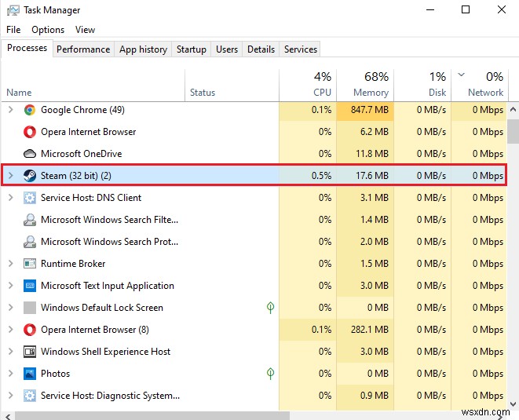Click the Windows Shell Experience Host icon
This screenshot has height=420, width=519.
pyautogui.click(x=30, y=352)
